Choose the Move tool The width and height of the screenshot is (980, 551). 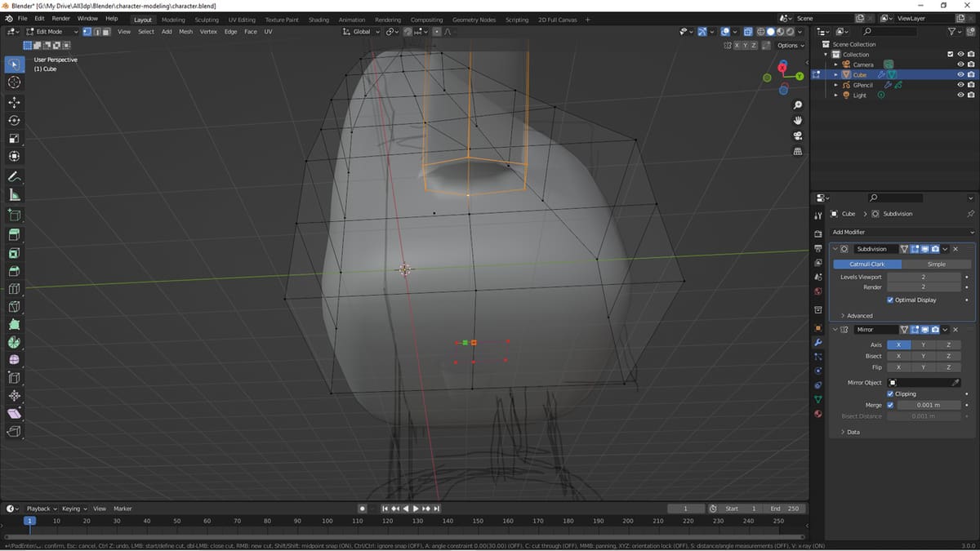pyautogui.click(x=14, y=102)
